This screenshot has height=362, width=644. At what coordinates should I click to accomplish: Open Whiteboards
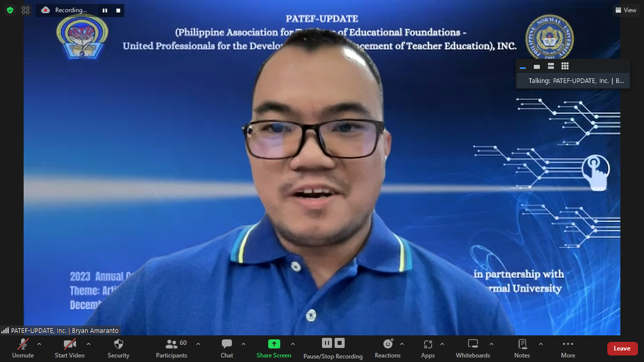pos(472,348)
